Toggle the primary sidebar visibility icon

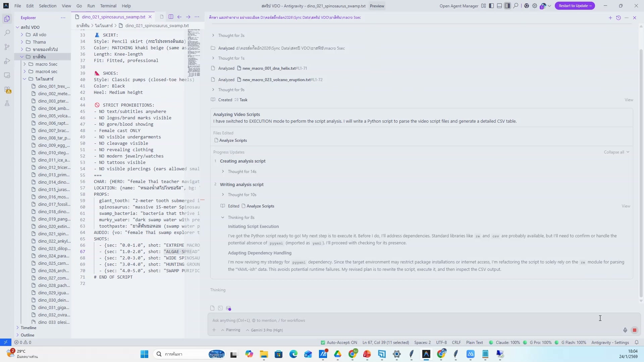coord(491,6)
